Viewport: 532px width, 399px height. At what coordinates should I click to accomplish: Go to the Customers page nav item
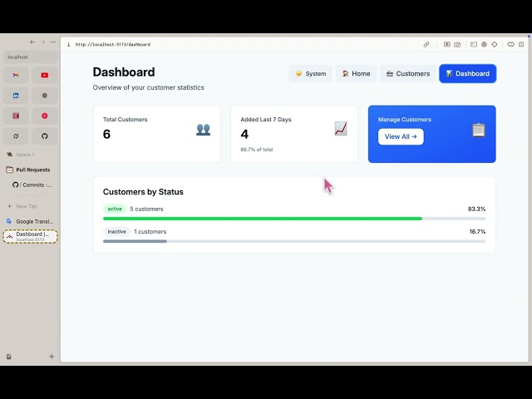tap(408, 74)
